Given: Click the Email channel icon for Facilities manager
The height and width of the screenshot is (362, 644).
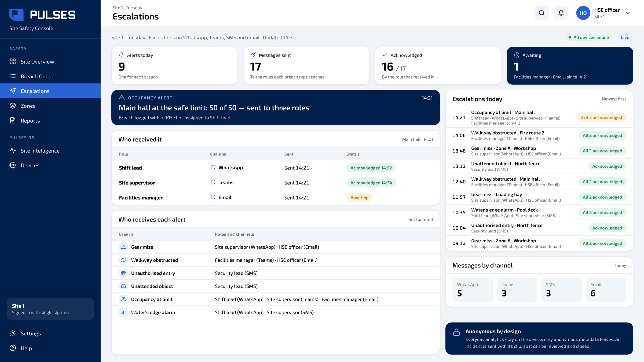Looking at the screenshot, I should point(213,197).
